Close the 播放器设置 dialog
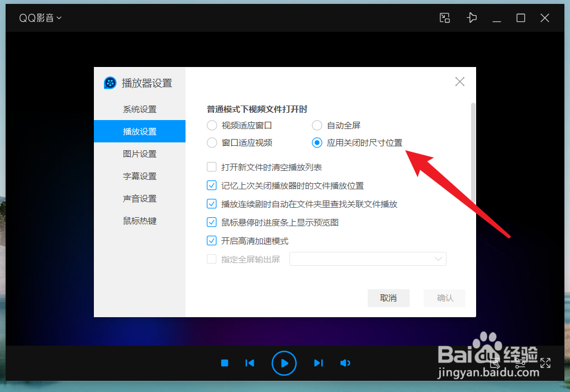This screenshot has height=392, width=570. (460, 82)
